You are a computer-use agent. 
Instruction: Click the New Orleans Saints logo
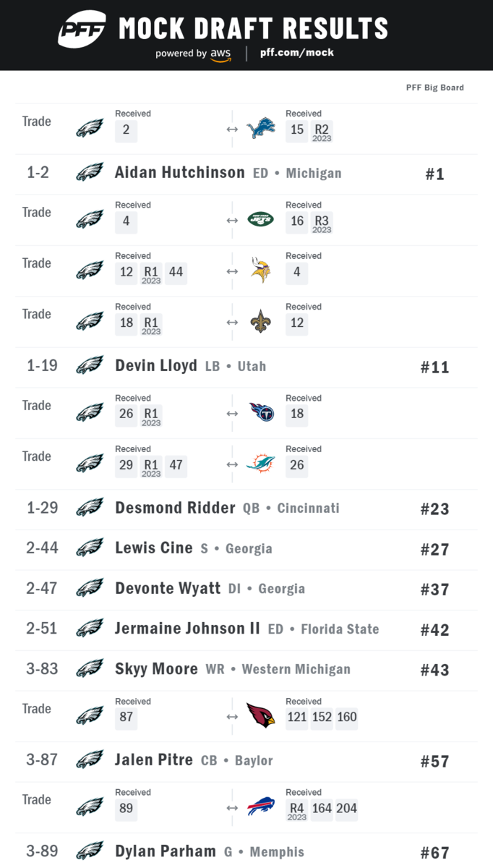pyautogui.click(x=260, y=321)
